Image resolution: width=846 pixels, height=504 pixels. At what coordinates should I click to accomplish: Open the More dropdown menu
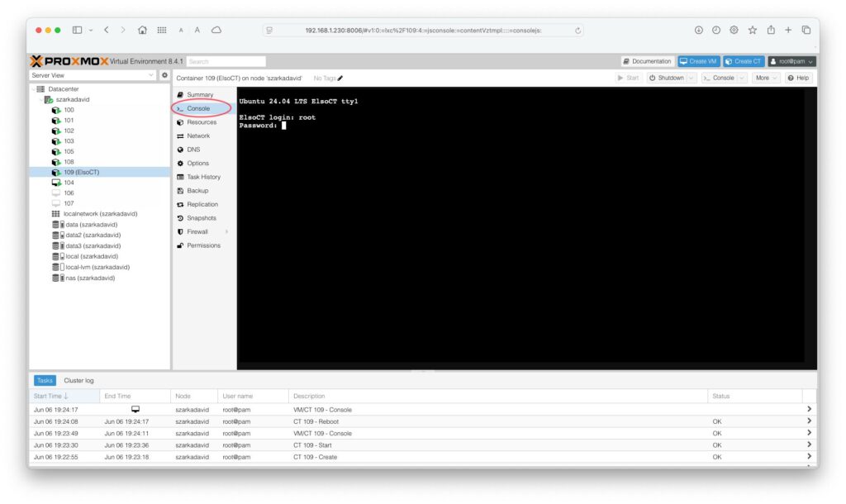[x=766, y=78]
